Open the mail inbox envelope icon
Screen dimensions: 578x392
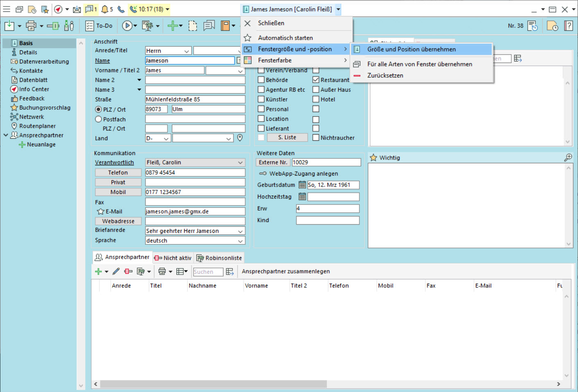[77, 9]
